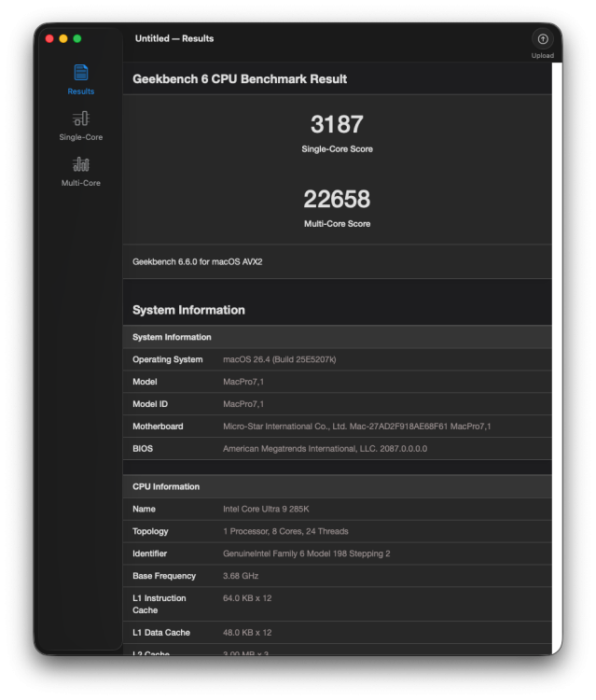The height and width of the screenshot is (700, 596).
Task: Upload the benchmark result
Action: coord(543,44)
